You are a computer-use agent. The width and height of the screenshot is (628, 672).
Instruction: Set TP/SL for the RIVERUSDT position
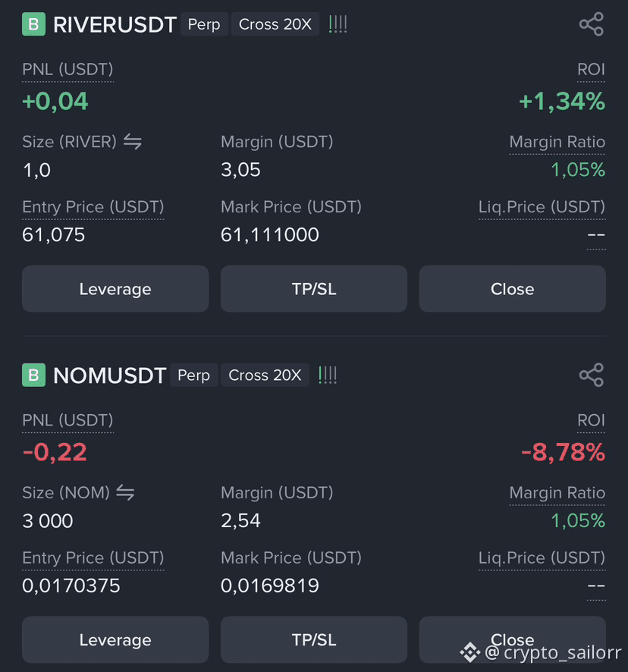(x=314, y=289)
